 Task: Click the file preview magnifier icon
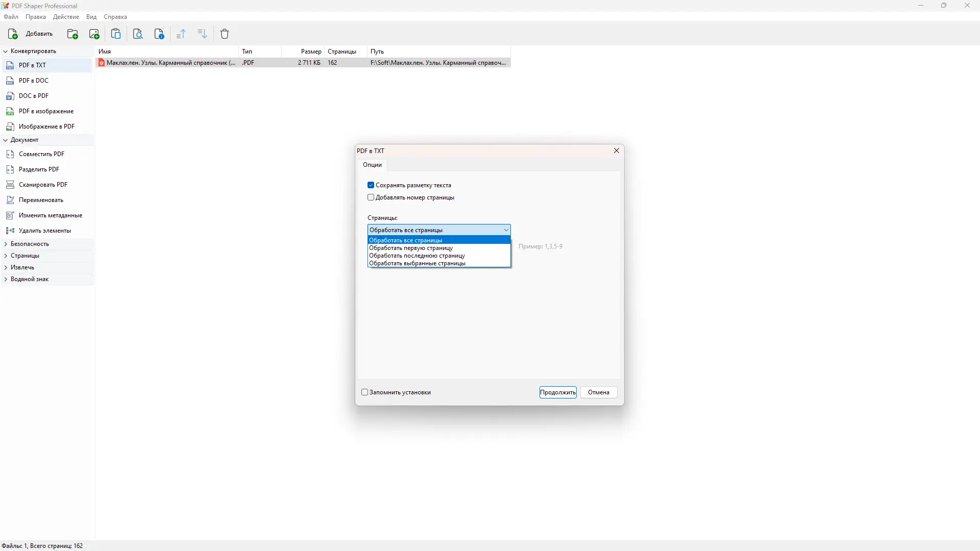point(138,34)
